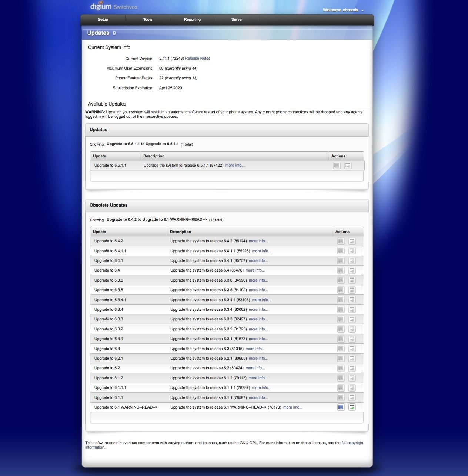Screen dimensions: 468x476
Task: Click the install arrow icon for Upgrade to 6.3.4.1
Action: 352,300
